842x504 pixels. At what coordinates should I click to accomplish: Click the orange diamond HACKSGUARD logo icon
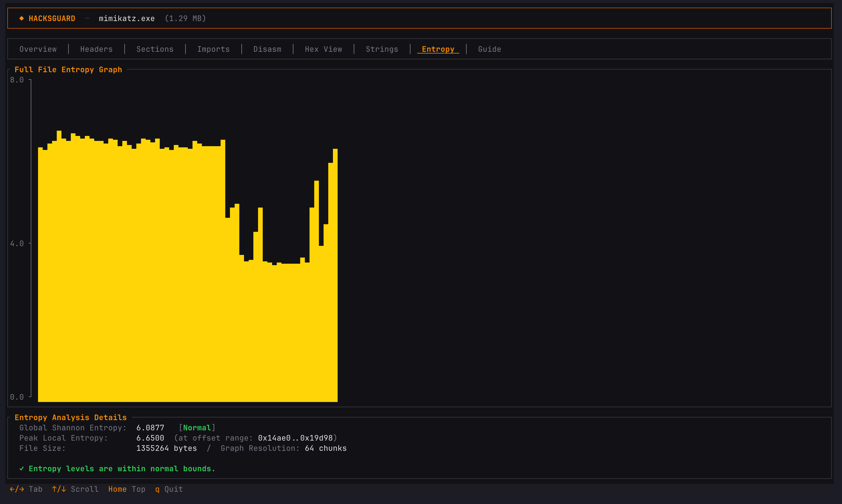coord(21,18)
